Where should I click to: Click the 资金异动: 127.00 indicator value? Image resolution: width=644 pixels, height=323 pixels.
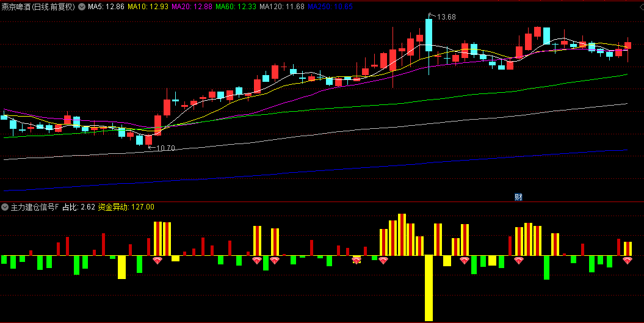[126, 207]
